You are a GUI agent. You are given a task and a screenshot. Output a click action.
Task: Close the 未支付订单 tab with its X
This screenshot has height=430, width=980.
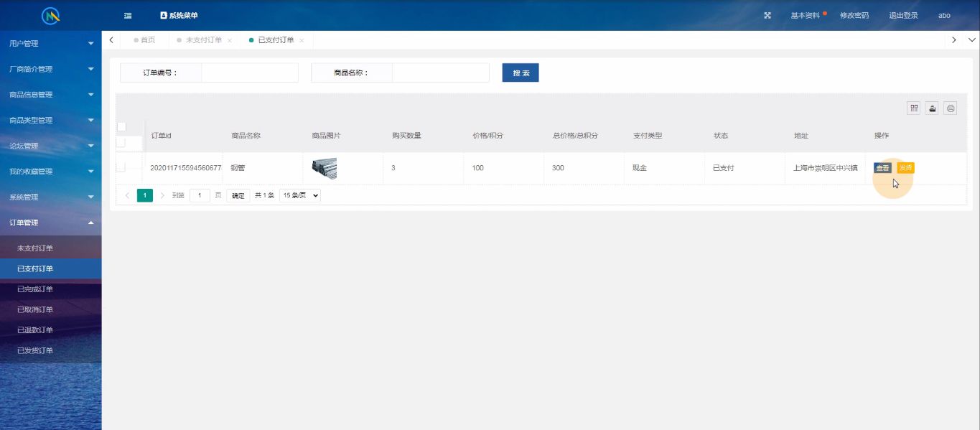(230, 40)
